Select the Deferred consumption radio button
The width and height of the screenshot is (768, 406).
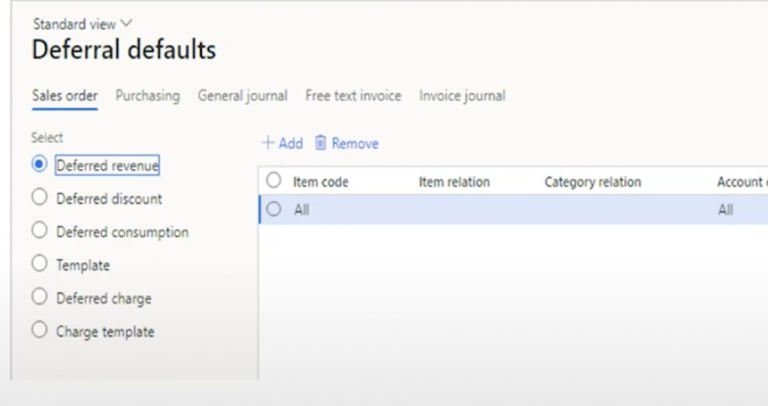(39, 230)
